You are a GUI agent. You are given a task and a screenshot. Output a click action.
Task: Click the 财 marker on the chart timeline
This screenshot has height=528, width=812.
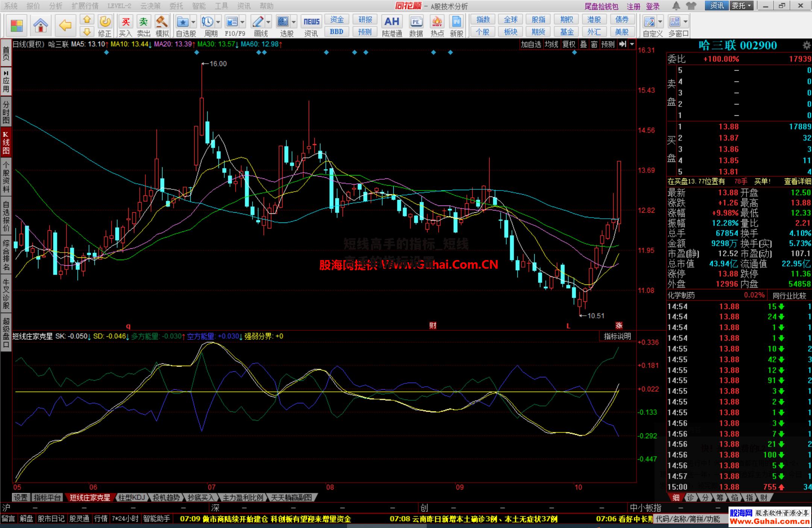433,325
